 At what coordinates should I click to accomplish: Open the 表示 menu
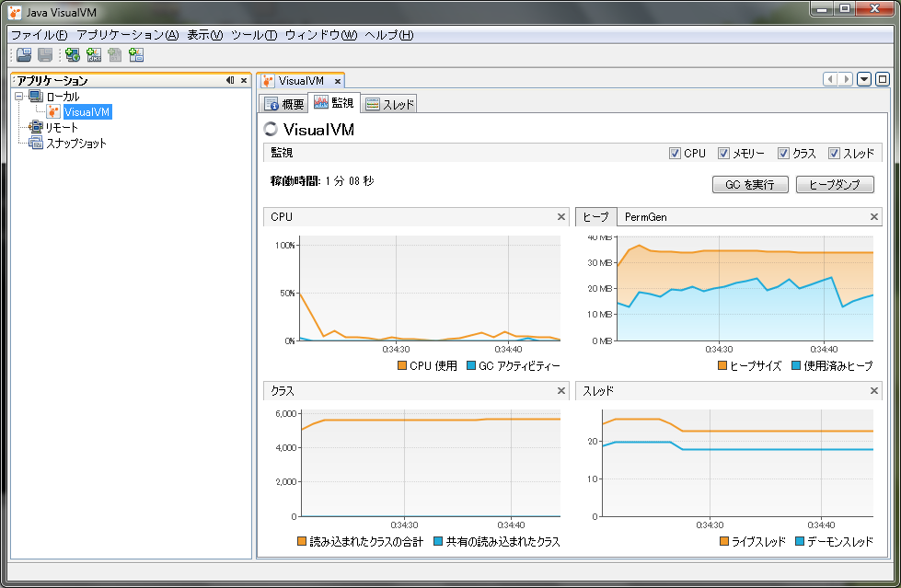click(204, 35)
